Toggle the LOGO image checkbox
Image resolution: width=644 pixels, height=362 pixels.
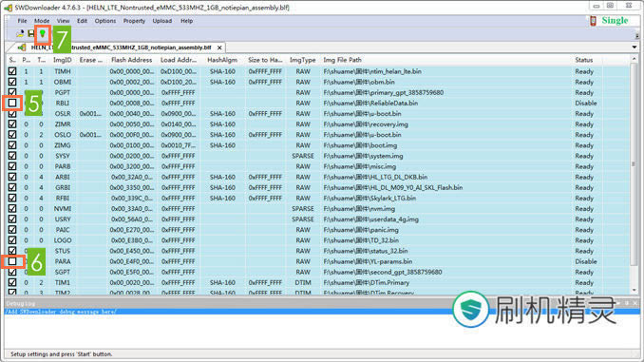(12, 240)
